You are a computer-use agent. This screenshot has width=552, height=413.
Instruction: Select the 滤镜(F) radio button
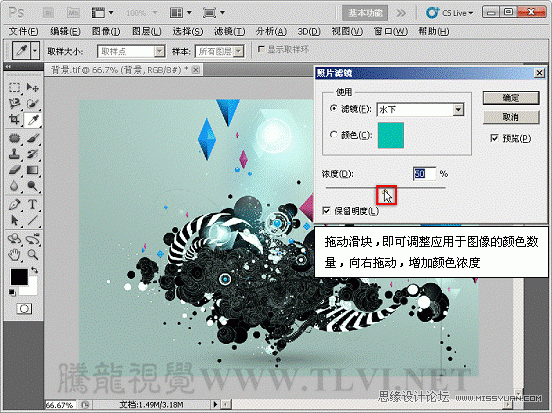tap(333, 109)
